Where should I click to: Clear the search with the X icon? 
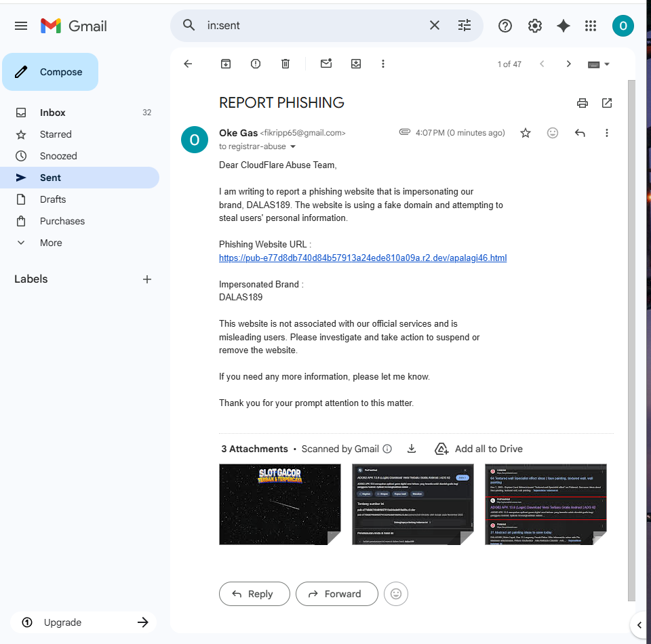(434, 25)
